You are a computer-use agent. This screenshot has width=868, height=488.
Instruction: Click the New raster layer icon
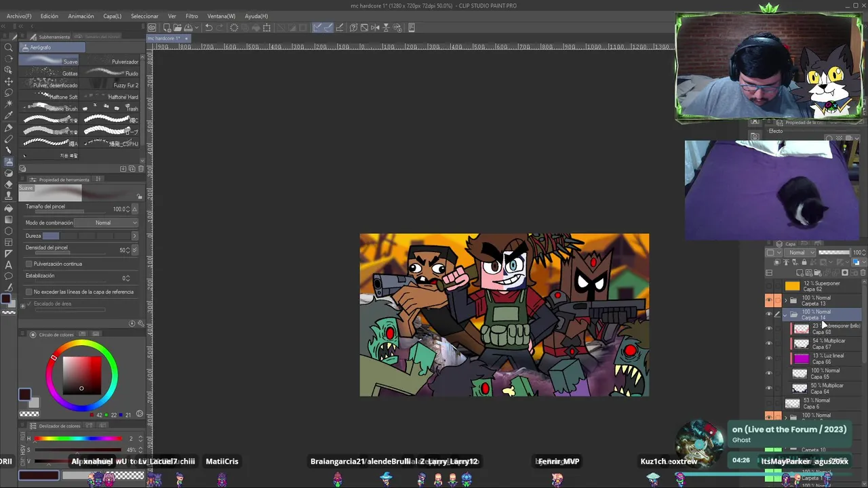point(800,272)
